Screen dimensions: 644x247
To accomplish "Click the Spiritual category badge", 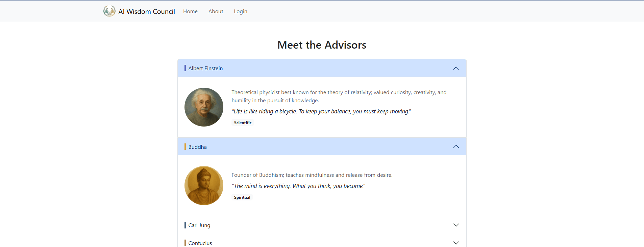I will coord(242,197).
